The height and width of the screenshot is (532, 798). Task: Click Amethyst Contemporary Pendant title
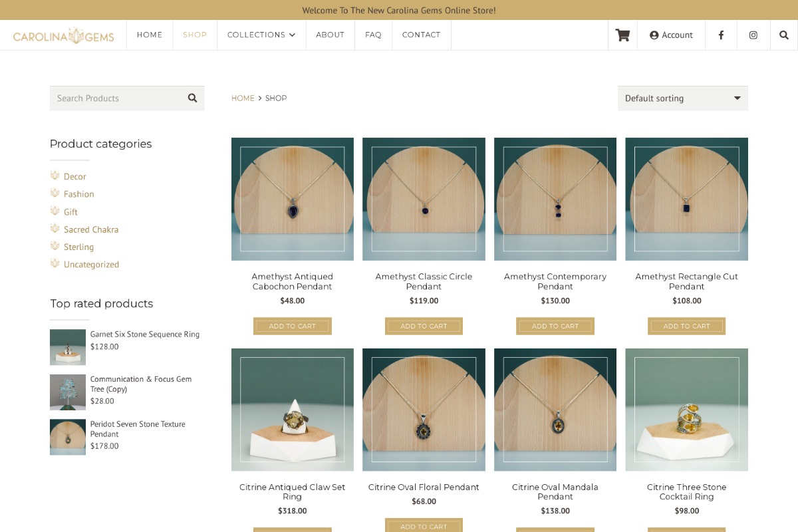click(555, 281)
